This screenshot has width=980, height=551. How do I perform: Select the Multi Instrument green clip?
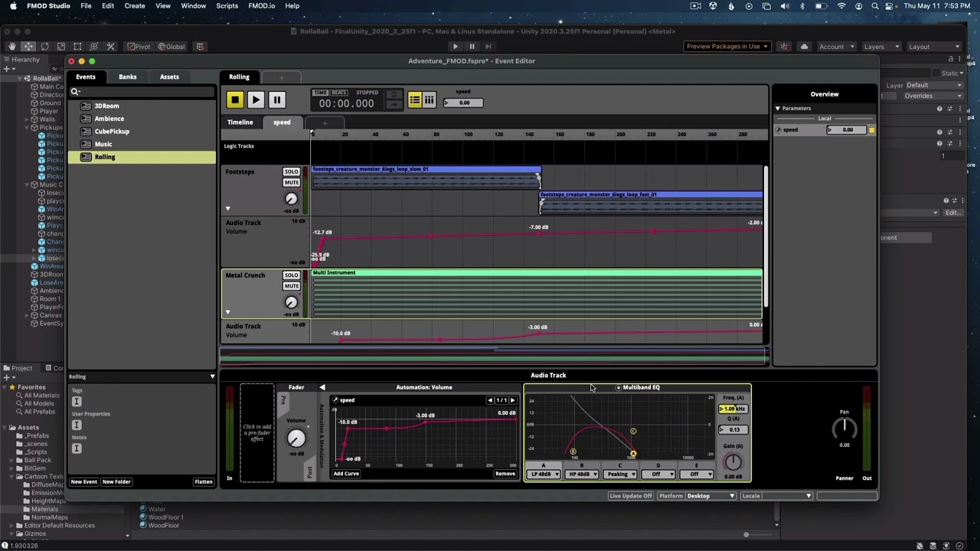point(537,293)
